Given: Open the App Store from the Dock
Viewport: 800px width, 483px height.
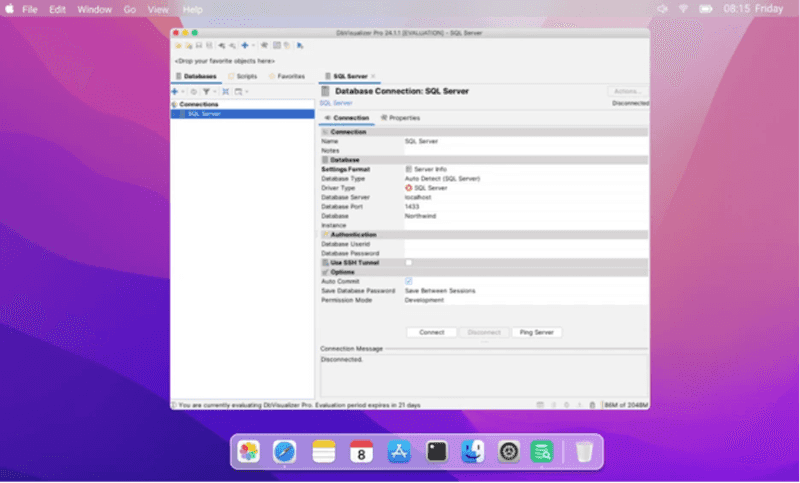Looking at the screenshot, I should point(399,452).
